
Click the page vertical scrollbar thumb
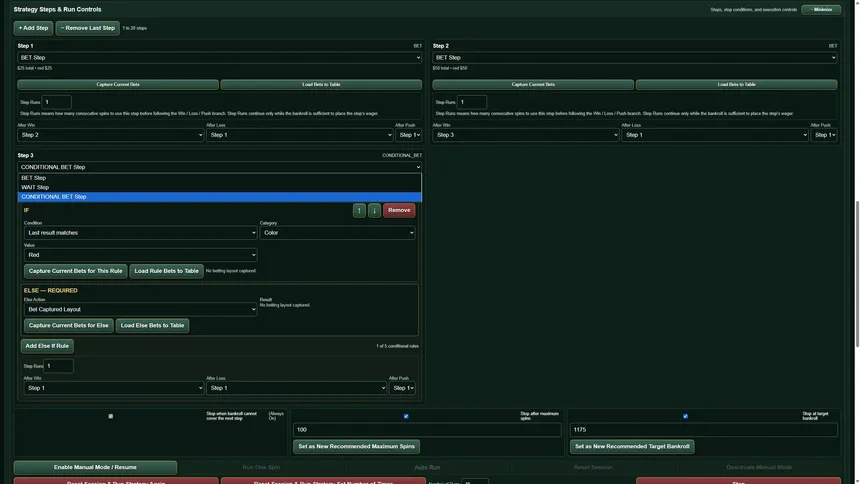click(857, 274)
